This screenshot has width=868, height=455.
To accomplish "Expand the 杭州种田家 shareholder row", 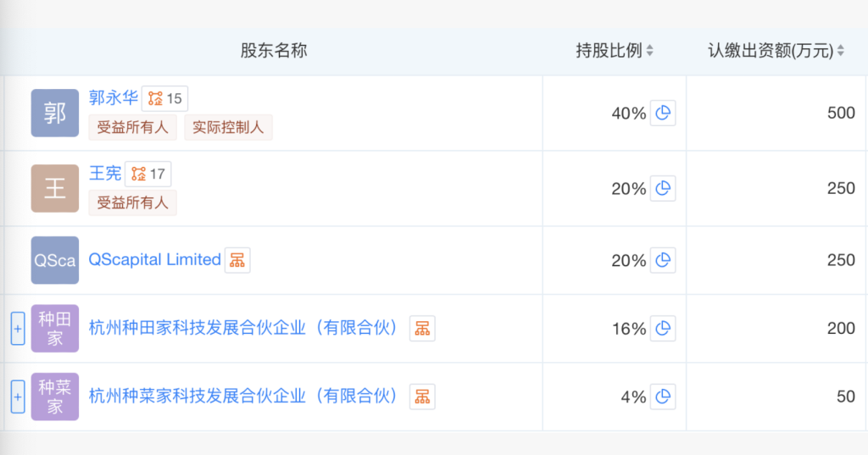I will click(18, 329).
